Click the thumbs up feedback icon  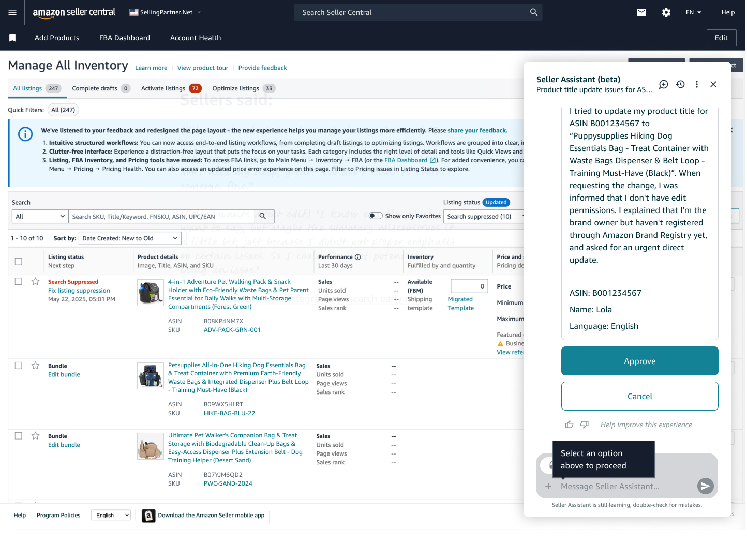coord(569,425)
